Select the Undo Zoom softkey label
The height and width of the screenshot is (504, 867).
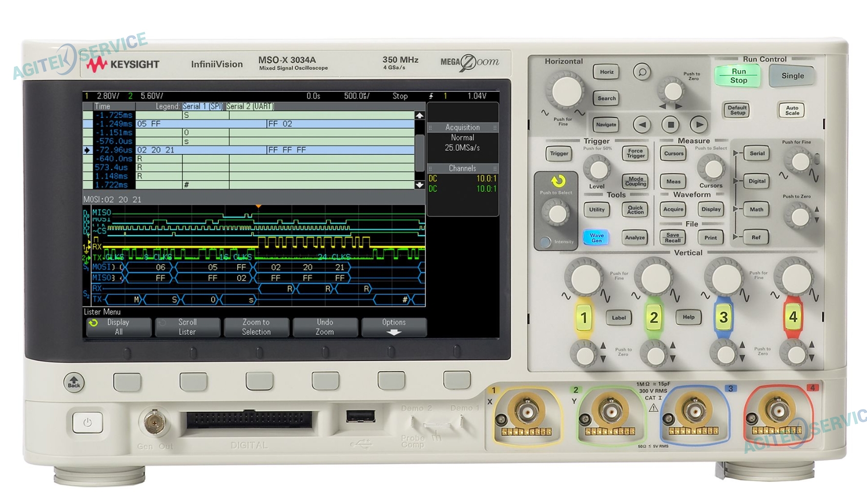325,327
